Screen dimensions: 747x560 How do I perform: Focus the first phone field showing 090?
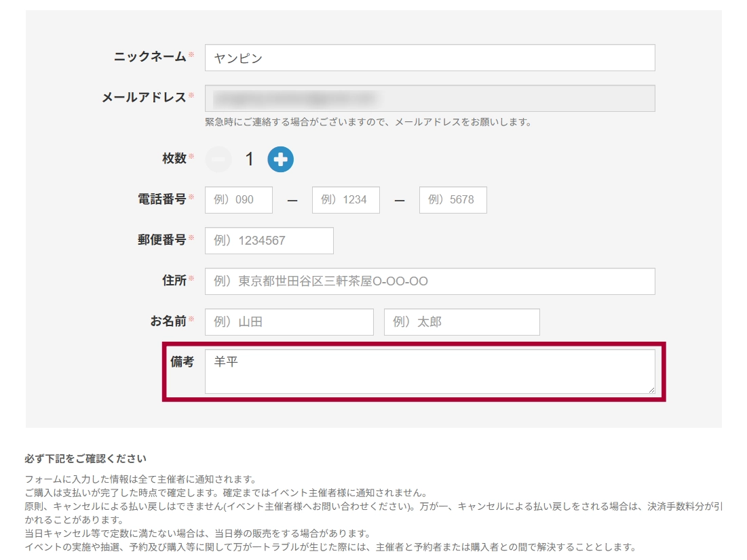[238, 200]
